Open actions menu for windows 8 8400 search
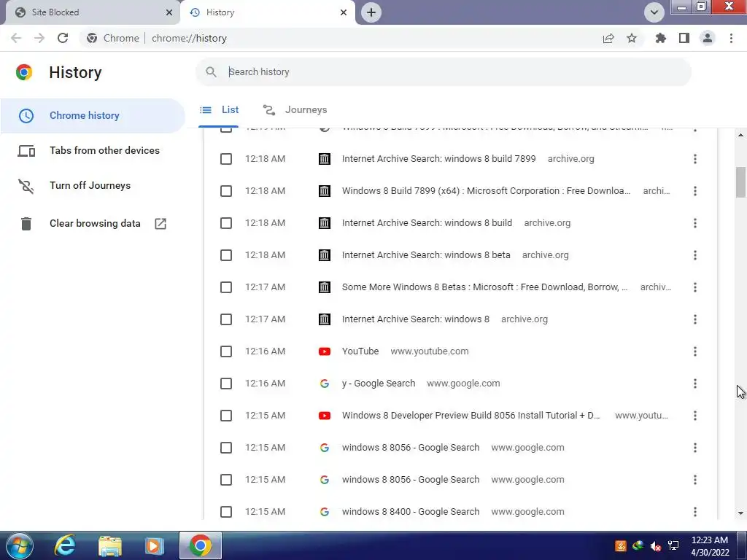Viewport: 747px width, 560px height. [695, 512]
